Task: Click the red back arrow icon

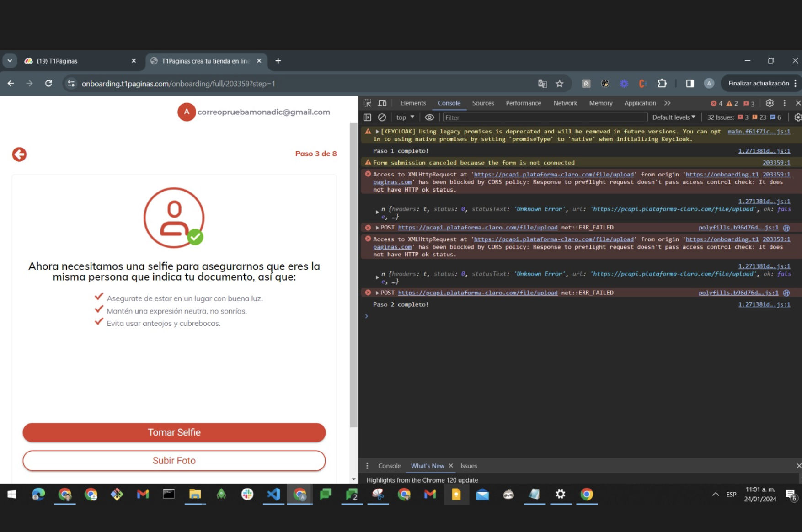Action: tap(19, 154)
